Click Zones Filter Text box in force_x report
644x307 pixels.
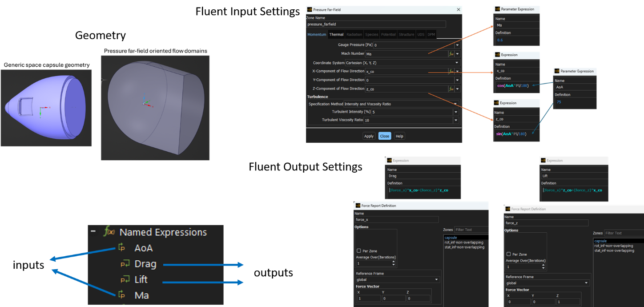471,230
